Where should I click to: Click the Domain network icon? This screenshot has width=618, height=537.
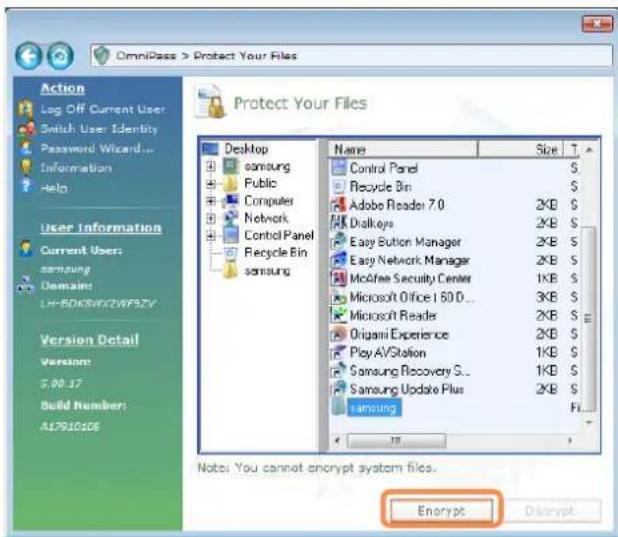(x=26, y=285)
